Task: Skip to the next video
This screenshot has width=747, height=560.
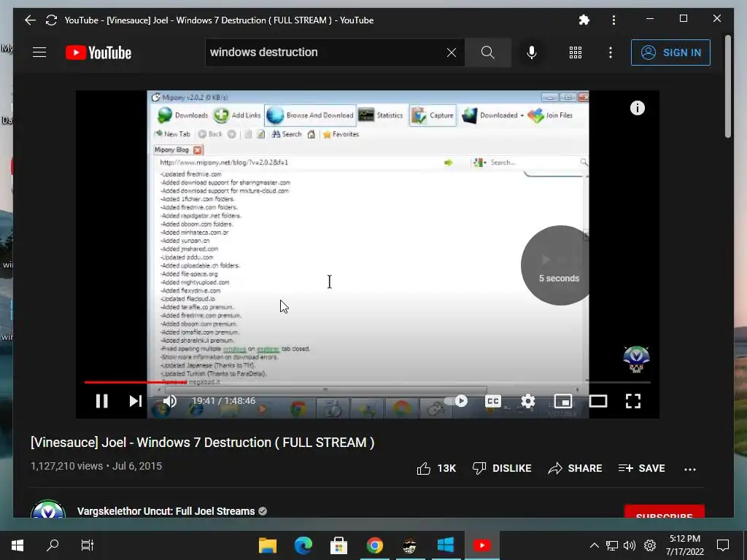Action: (136, 401)
